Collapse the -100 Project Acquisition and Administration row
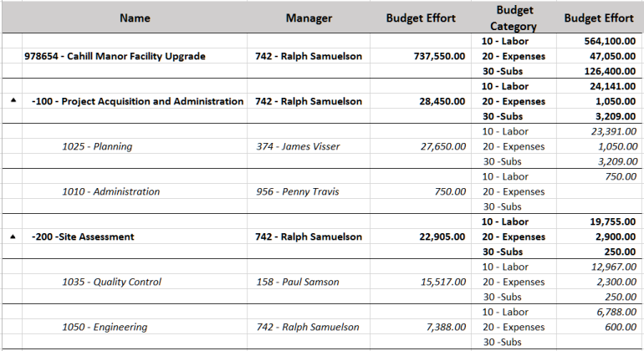The image size is (644, 351). coord(13,101)
